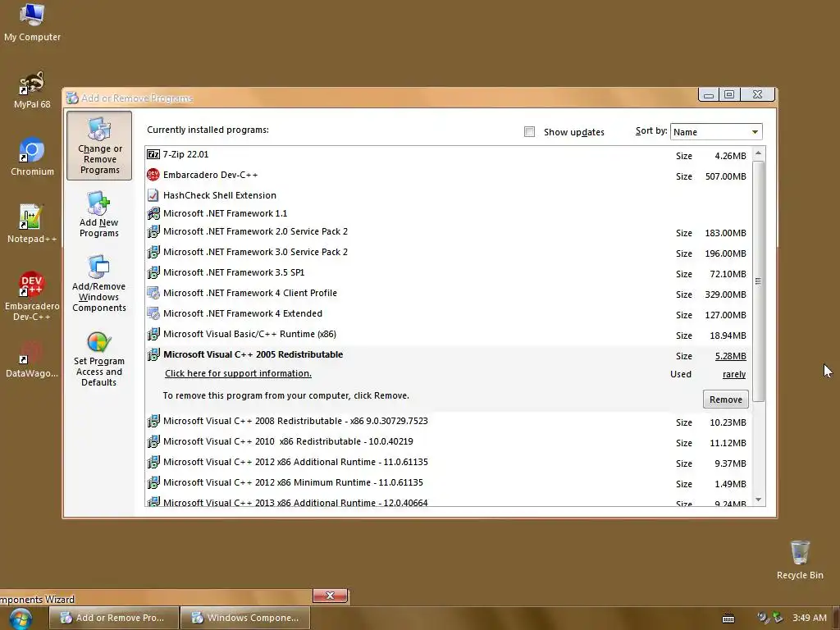Click the rarely used link
The height and width of the screenshot is (630, 840).
click(x=734, y=374)
